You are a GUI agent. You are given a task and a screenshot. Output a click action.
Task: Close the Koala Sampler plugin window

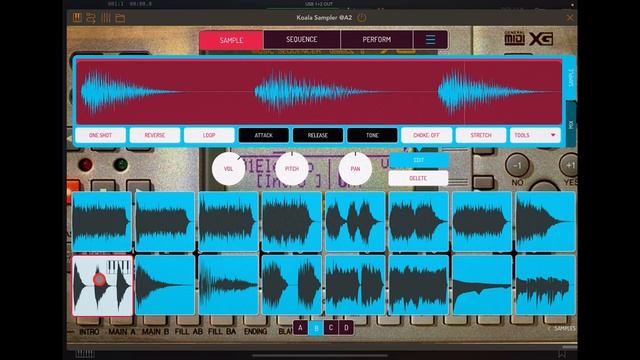(570, 18)
